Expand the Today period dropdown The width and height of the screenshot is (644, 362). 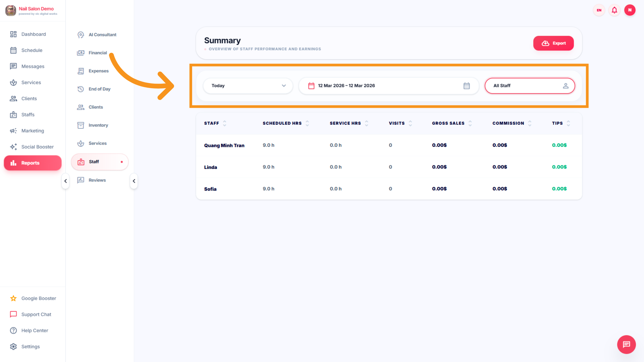[248, 86]
